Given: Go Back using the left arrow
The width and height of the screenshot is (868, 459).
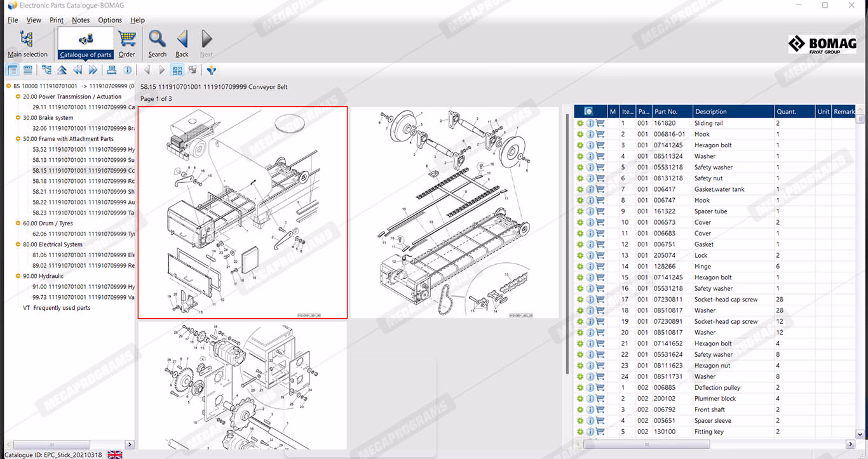Looking at the screenshot, I should tap(182, 43).
